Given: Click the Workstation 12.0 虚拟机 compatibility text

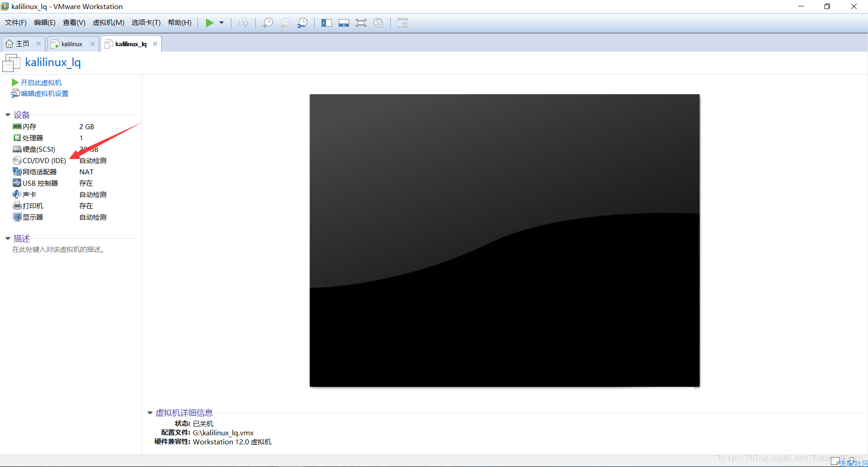Looking at the screenshot, I should click(232, 442).
